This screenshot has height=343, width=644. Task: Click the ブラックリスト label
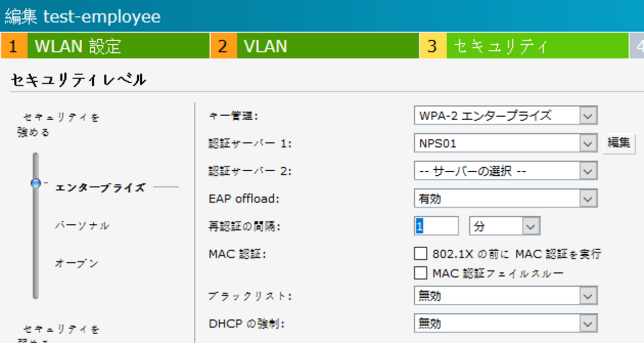click(250, 296)
